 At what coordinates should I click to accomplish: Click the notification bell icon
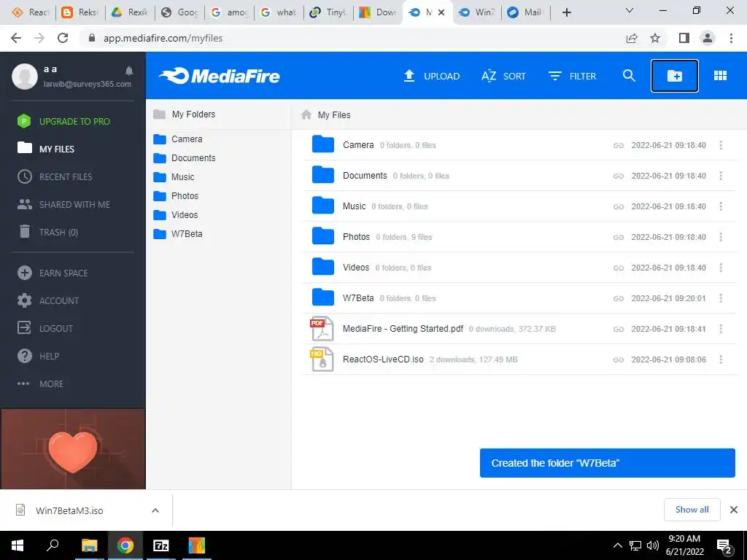(x=129, y=71)
